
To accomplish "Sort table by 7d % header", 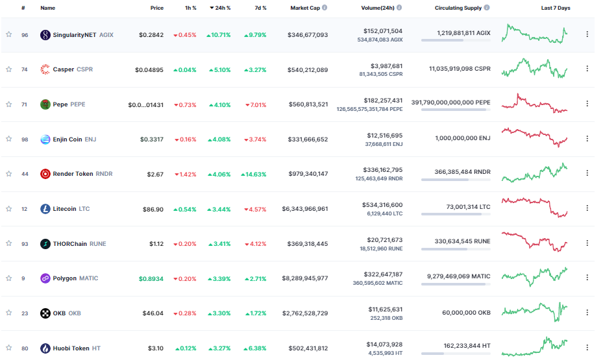I will pyautogui.click(x=261, y=8).
